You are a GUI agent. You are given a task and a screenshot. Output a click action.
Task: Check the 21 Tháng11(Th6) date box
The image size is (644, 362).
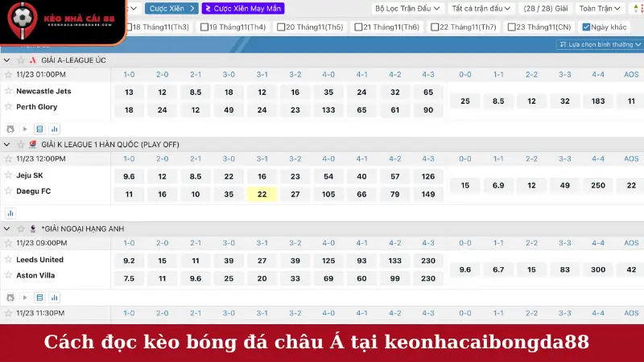[x=358, y=27]
